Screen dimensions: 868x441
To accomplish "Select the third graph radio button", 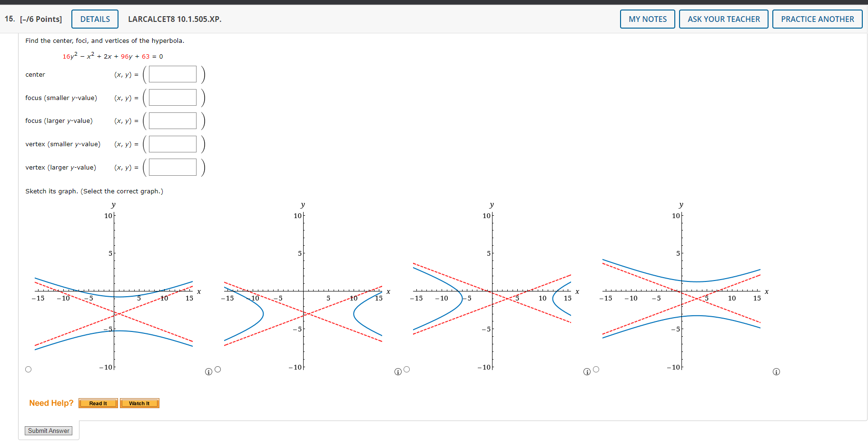I will 407,370.
